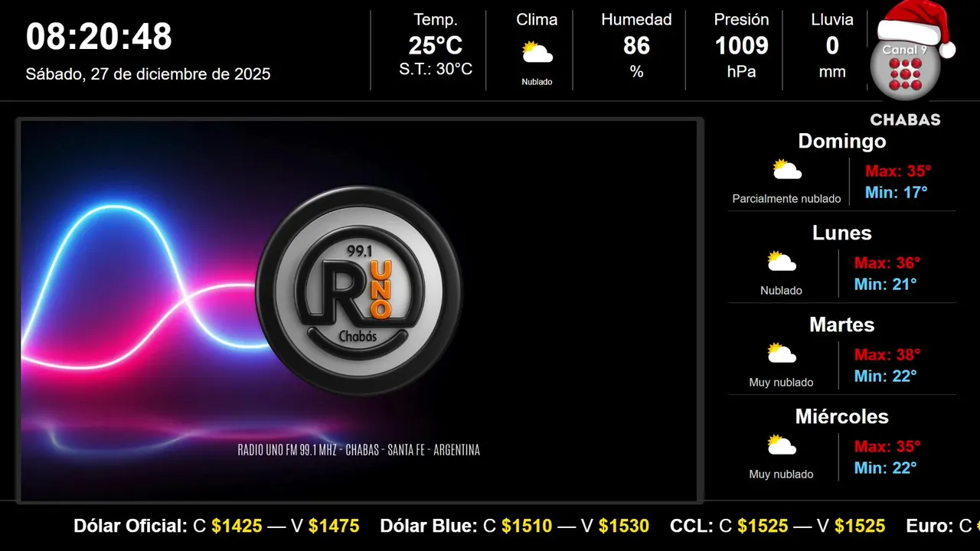Click Parcialmente nublado description under Domingo
The height and width of the screenshot is (551, 980).
tap(786, 199)
